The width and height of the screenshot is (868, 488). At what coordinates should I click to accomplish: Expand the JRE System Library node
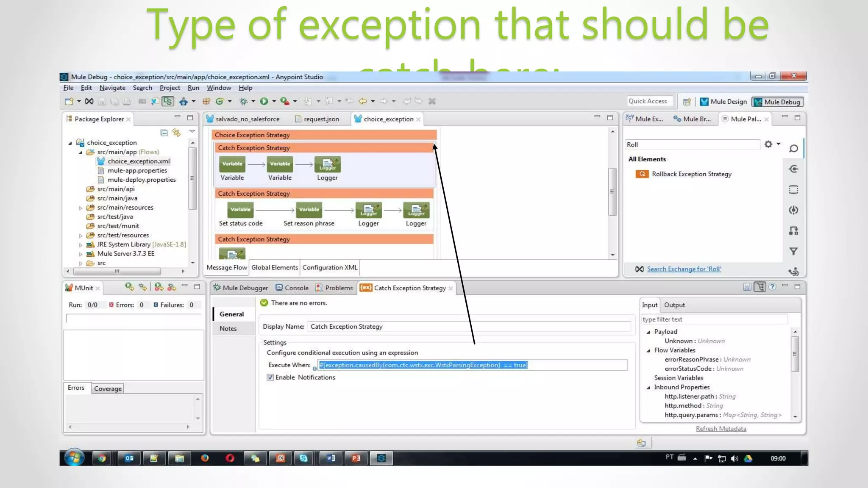(81, 245)
